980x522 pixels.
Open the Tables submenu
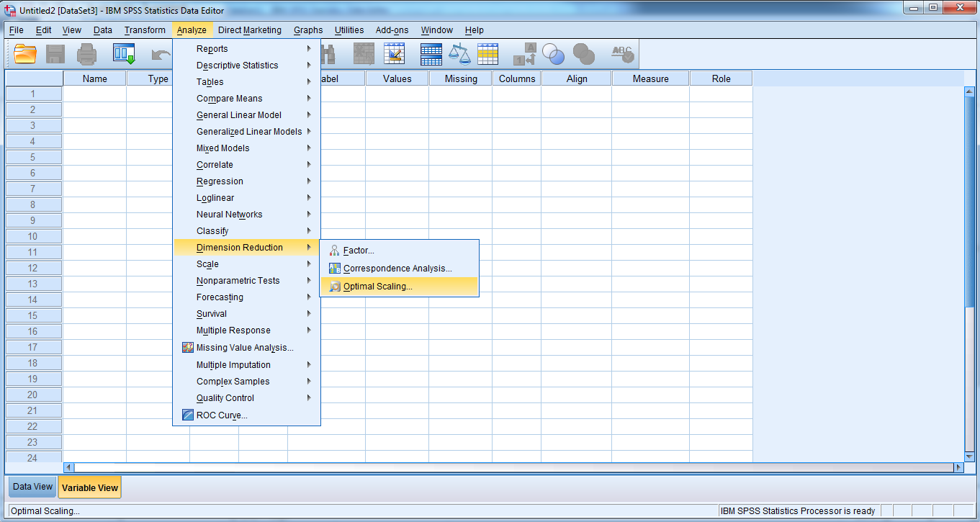coord(246,82)
